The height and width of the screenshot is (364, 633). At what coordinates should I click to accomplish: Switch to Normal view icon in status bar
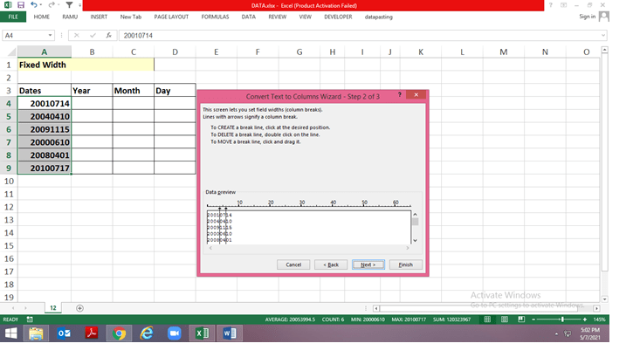[x=487, y=319]
